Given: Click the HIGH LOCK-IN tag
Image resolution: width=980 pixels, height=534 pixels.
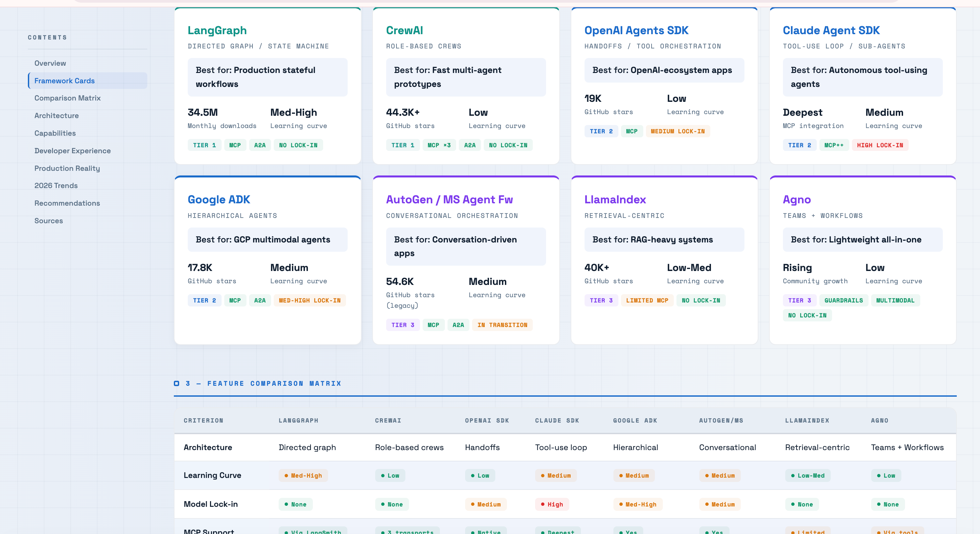Looking at the screenshot, I should 879,145.
